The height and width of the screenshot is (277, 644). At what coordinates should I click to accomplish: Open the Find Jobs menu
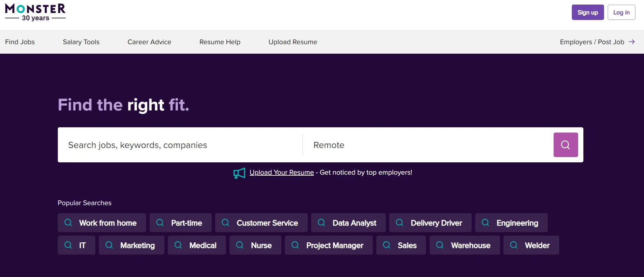[20, 42]
